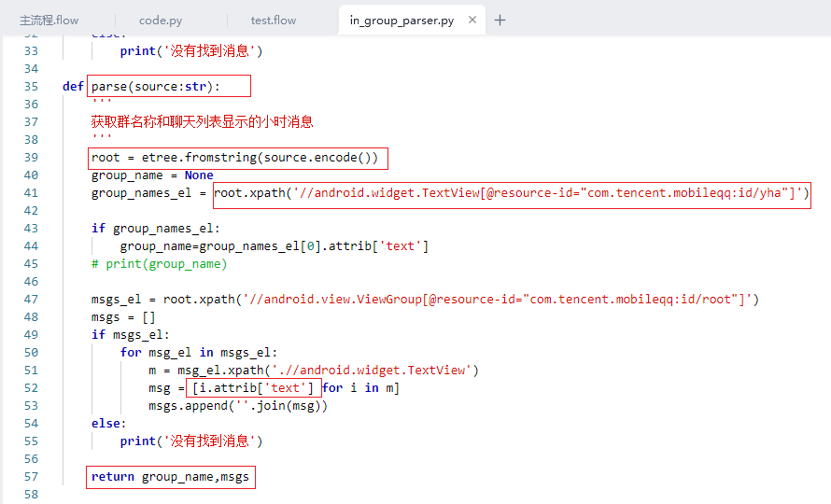This screenshot has width=831, height=504.
Task: Open the test.flow tab
Action: click(x=274, y=20)
